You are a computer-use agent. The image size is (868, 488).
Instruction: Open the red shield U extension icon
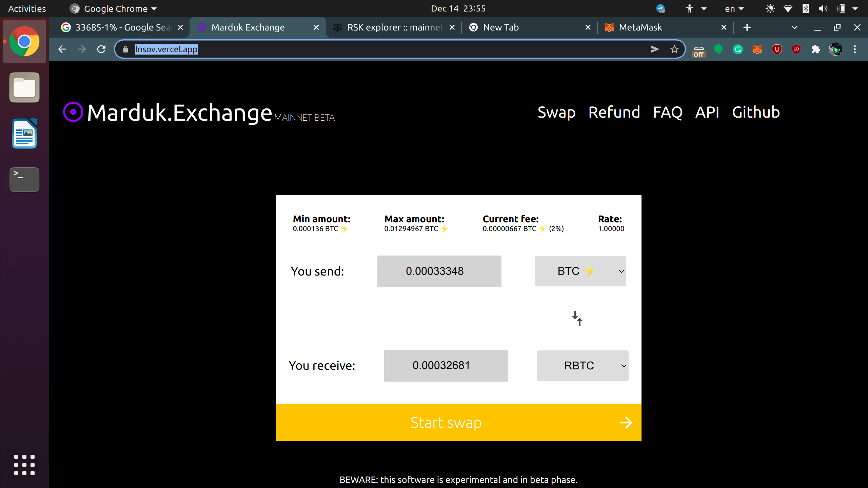777,49
